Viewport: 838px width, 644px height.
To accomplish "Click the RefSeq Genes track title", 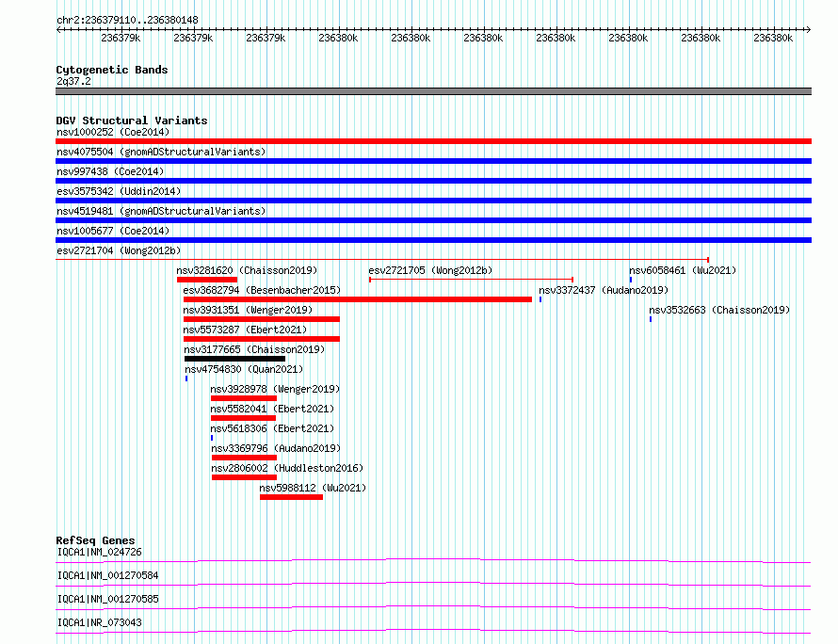I will [x=95, y=540].
